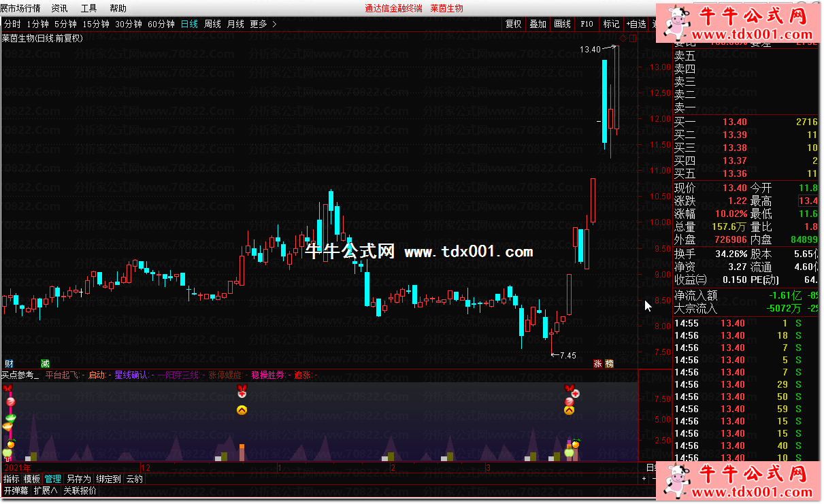Screen dimensions: 824x504
Task: Click the 卖一 ask row
Action: pos(745,107)
